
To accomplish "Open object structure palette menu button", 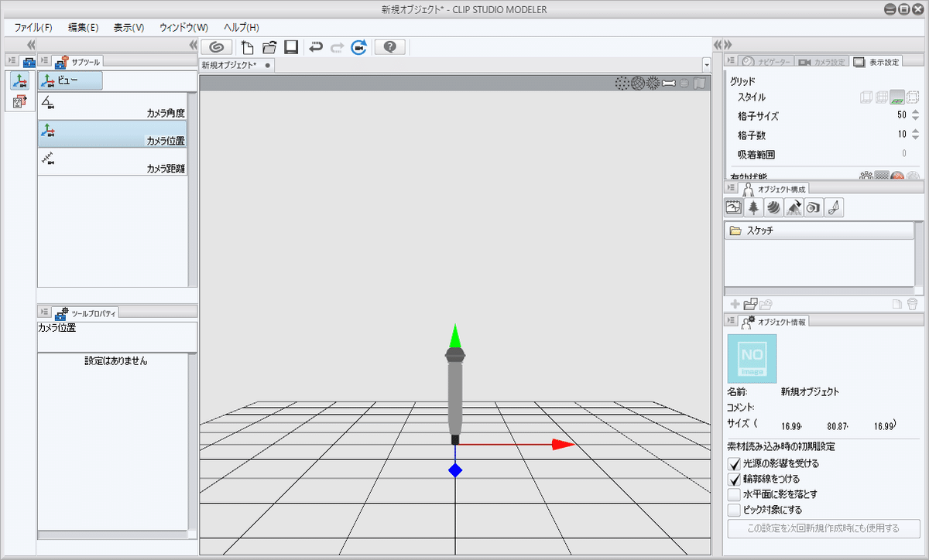I will (731, 188).
